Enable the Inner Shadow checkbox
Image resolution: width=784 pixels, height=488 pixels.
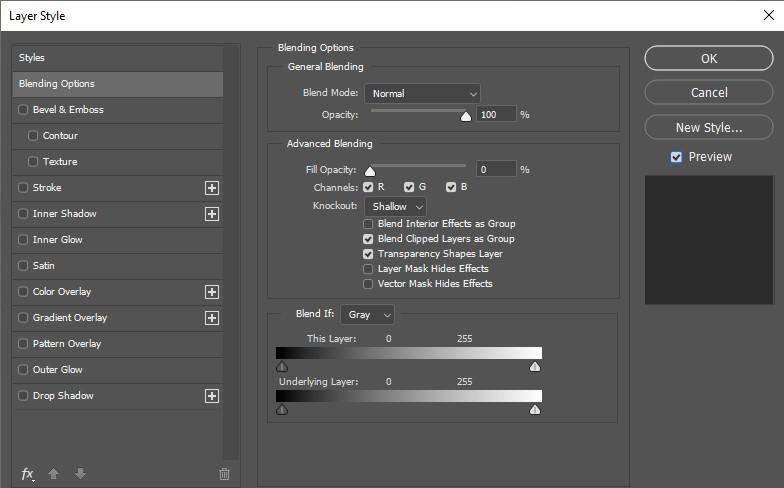click(x=23, y=214)
